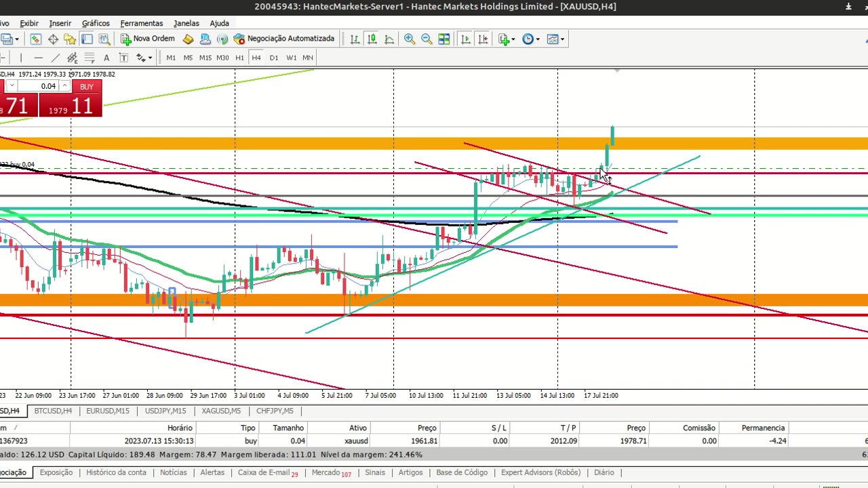This screenshot has height=488, width=868.
Task: Click the 0.04 volume input field
Action: tap(39, 86)
